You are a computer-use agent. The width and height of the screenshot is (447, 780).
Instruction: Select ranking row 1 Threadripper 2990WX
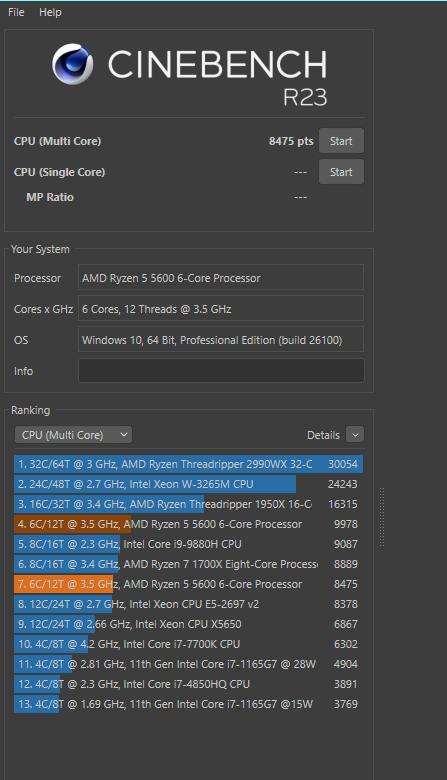pos(188,464)
